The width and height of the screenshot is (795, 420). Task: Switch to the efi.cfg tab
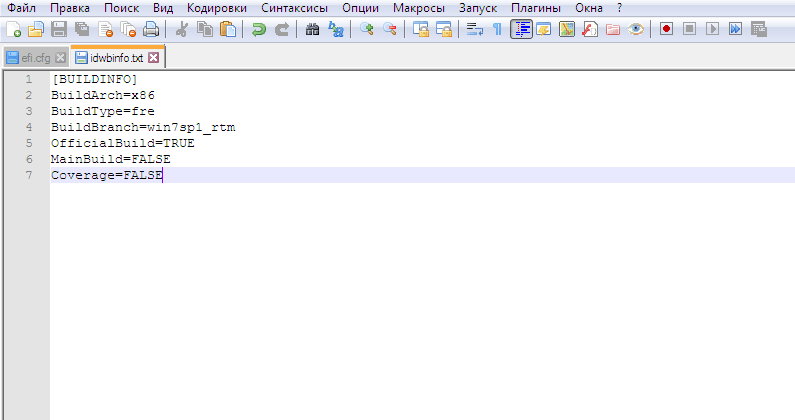(x=35, y=58)
